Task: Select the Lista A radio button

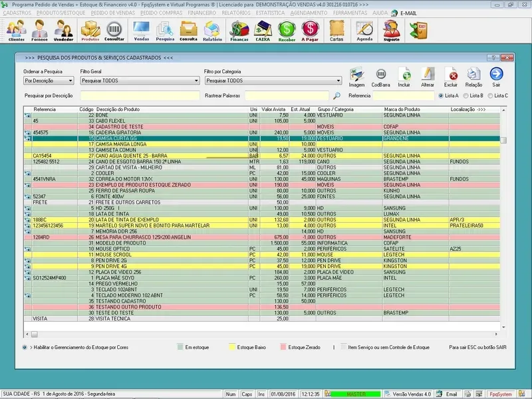Action: (x=440, y=96)
